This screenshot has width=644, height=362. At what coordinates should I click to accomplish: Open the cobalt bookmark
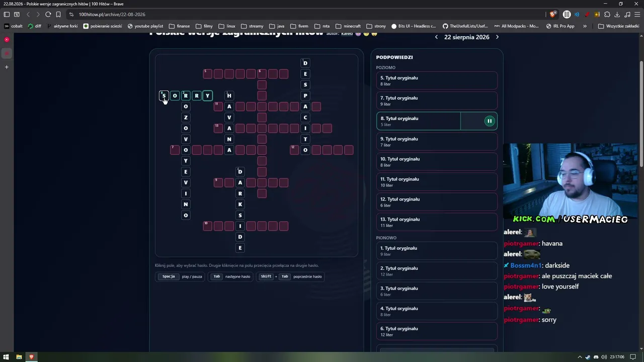(13, 26)
